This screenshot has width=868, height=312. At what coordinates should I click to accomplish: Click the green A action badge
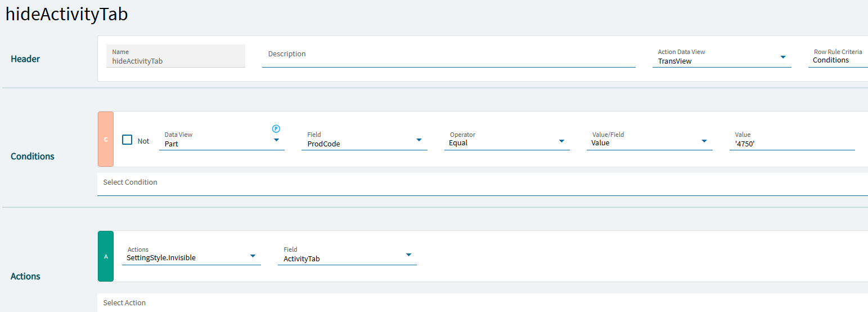pyautogui.click(x=106, y=256)
